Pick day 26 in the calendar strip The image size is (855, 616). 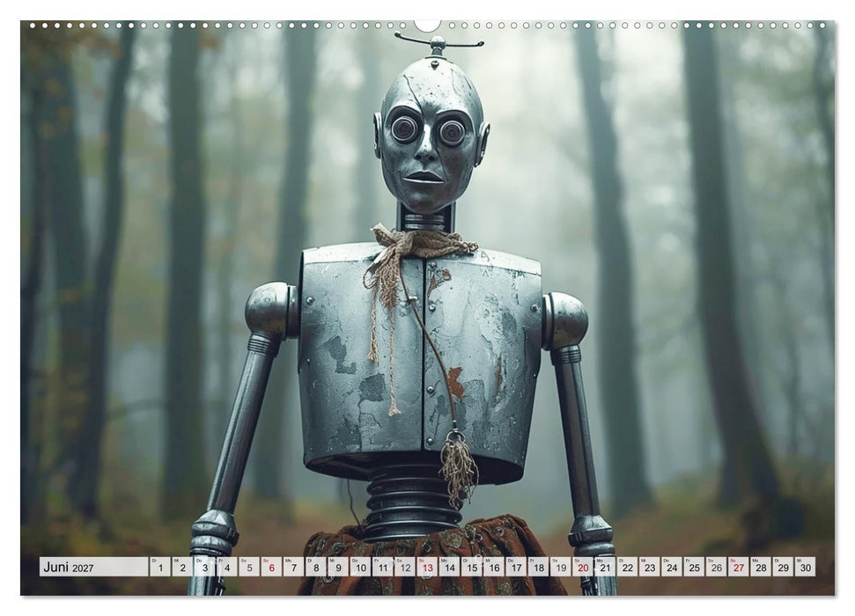[x=717, y=567]
